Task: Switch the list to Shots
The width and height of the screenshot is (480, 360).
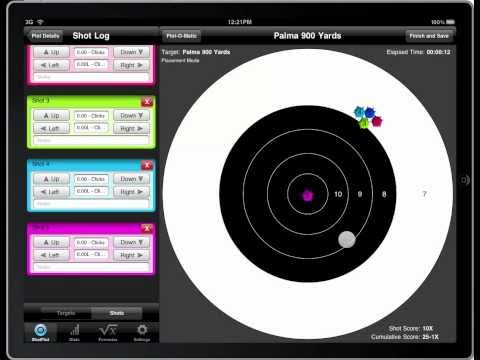Action: tap(117, 313)
